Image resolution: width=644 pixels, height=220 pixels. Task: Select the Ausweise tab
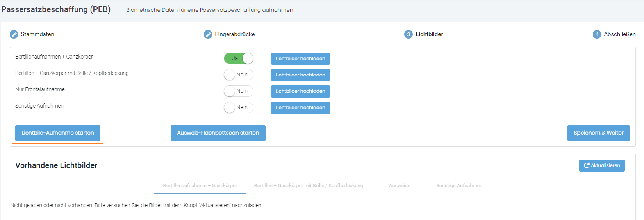click(400, 186)
